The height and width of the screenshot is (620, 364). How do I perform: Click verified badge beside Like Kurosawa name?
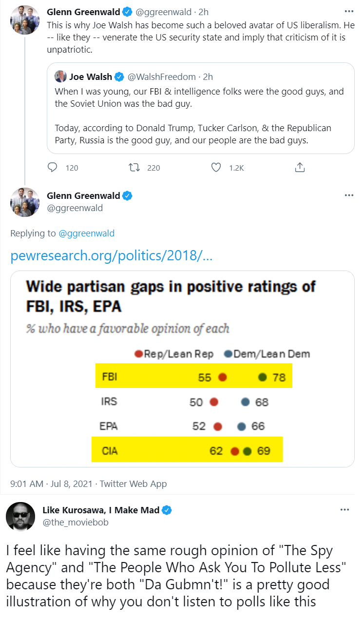click(167, 510)
